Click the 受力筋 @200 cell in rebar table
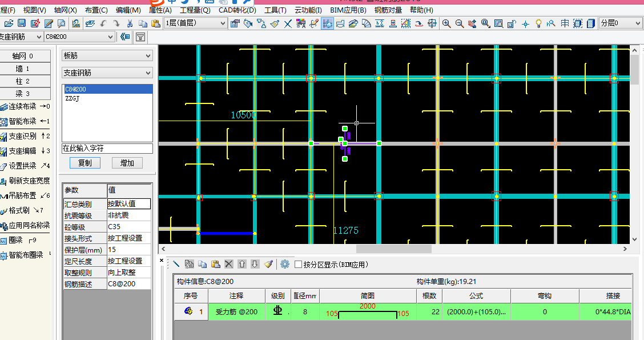Screen dimensions: 644x340 (236, 311)
